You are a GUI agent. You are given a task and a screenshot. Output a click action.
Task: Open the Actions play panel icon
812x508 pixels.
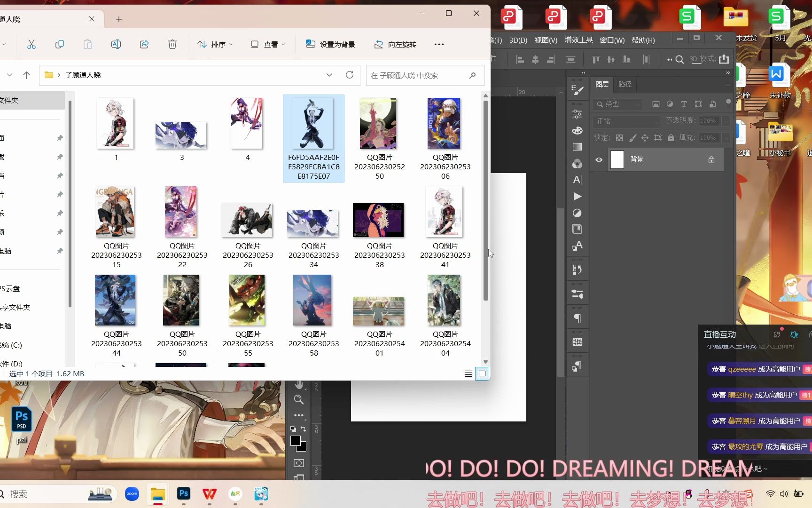[x=578, y=197]
